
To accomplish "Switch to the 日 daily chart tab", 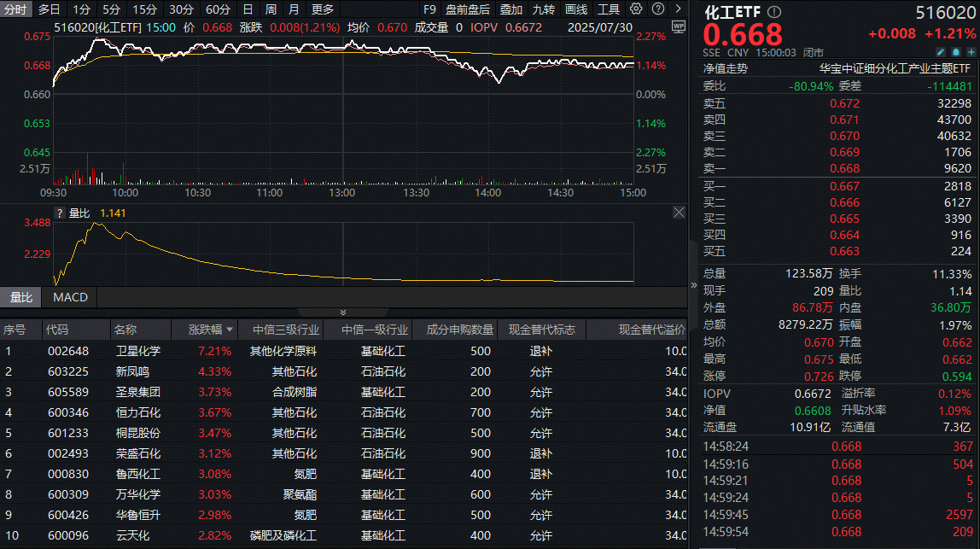I will point(248,9).
